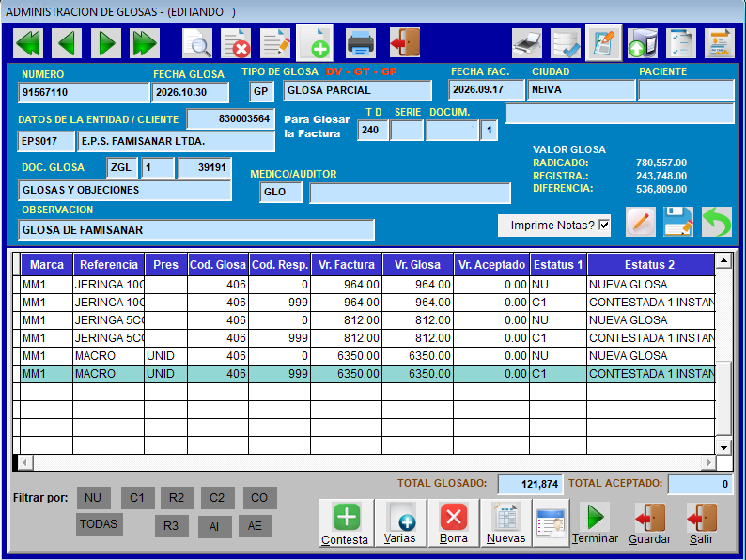Create new document with green plus icon
The width and height of the screenshot is (746, 560).
click(x=315, y=43)
